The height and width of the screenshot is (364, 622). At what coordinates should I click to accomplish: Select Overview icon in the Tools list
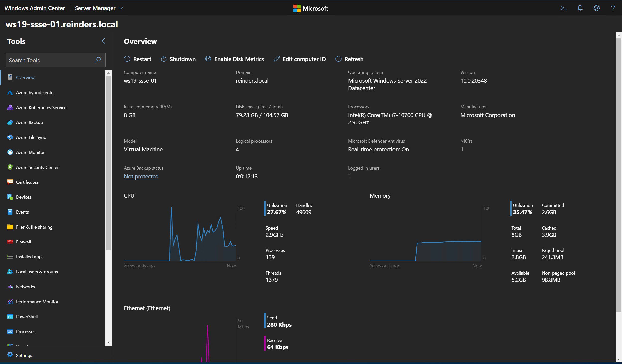[x=10, y=77]
